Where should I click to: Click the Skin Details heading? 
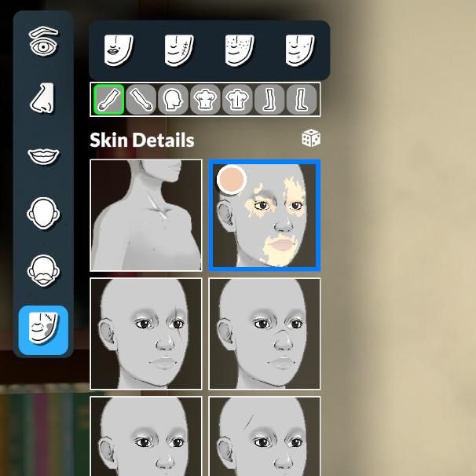(141, 141)
